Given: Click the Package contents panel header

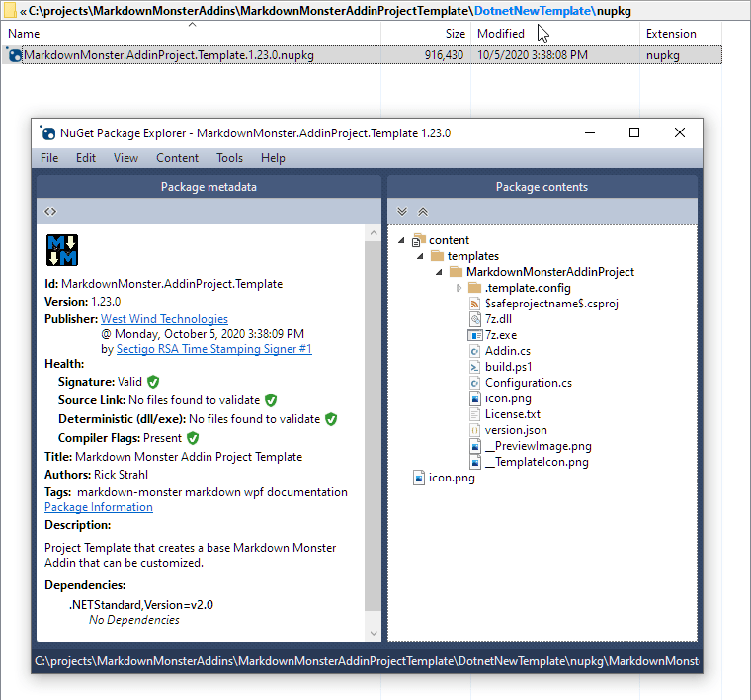Looking at the screenshot, I should tap(542, 187).
